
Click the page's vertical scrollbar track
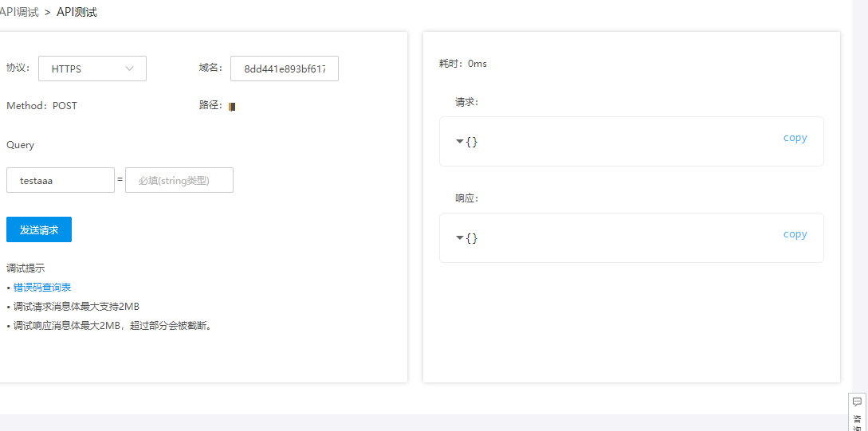point(859,199)
